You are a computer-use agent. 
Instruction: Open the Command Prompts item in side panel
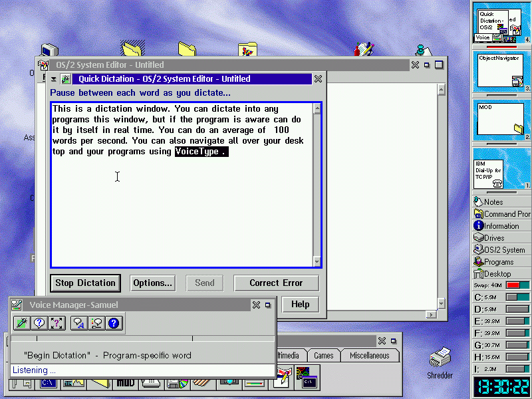pos(501,213)
